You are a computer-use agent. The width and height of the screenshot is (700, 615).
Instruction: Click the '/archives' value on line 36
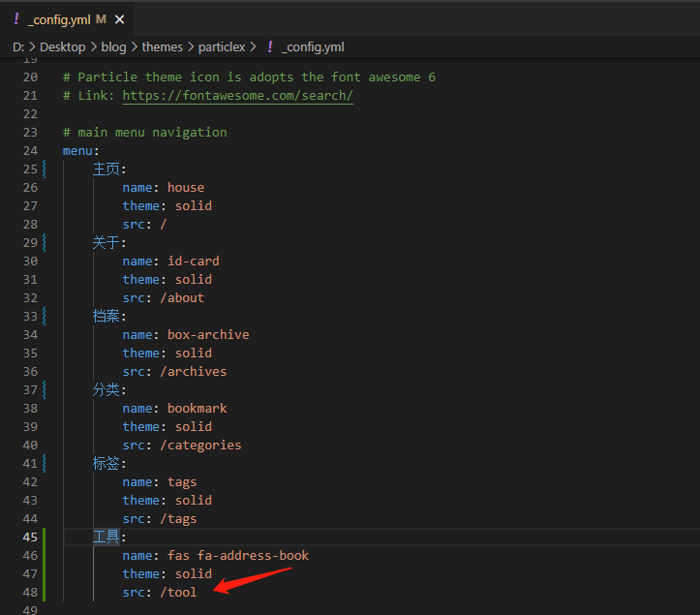pyautogui.click(x=194, y=372)
